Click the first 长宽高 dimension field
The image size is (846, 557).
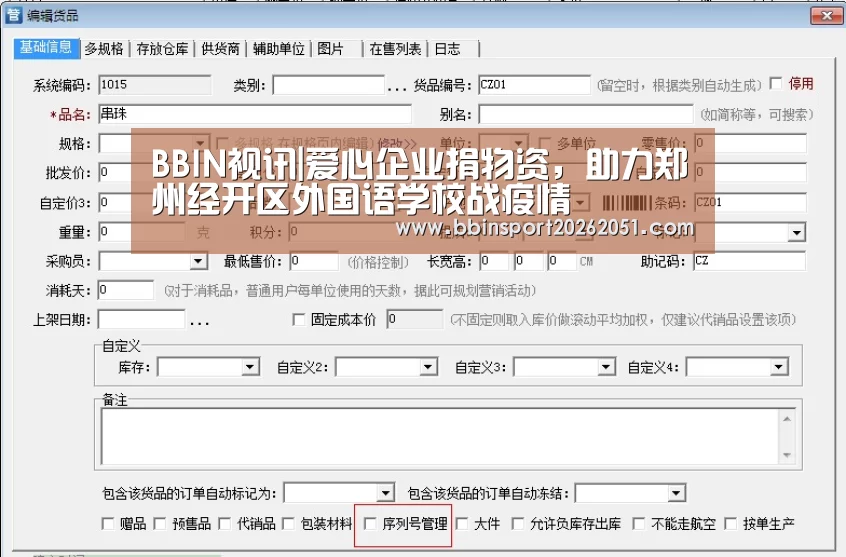tap(494, 261)
